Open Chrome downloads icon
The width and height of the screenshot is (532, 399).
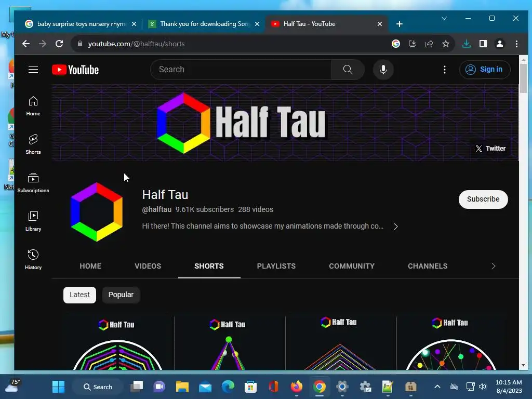(x=467, y=44)
